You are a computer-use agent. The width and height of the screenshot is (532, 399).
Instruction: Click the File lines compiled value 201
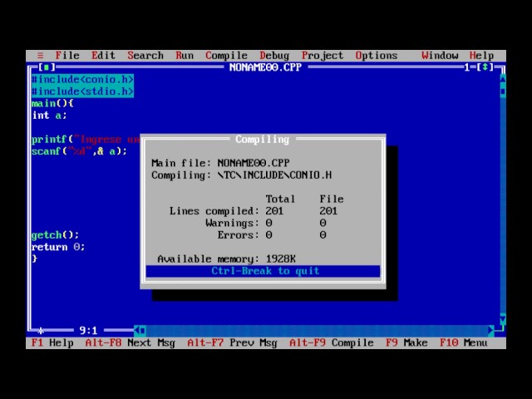click(328, 211)
